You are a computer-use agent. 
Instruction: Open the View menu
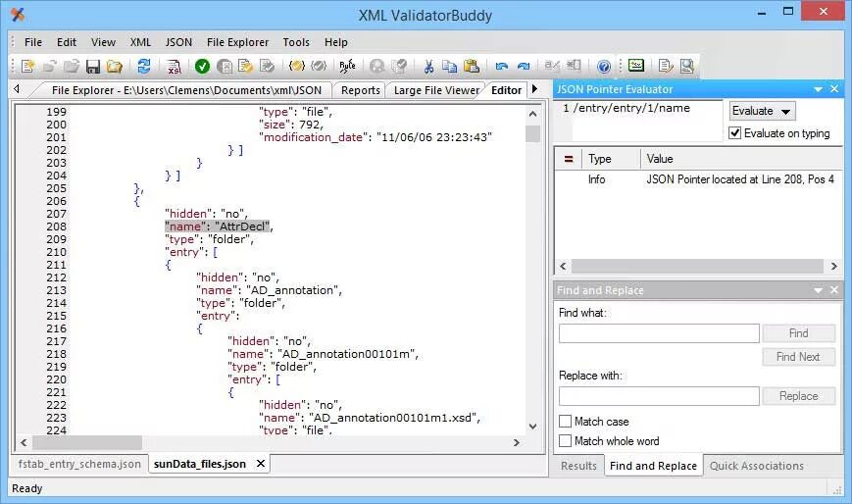[x=103, y=42]
